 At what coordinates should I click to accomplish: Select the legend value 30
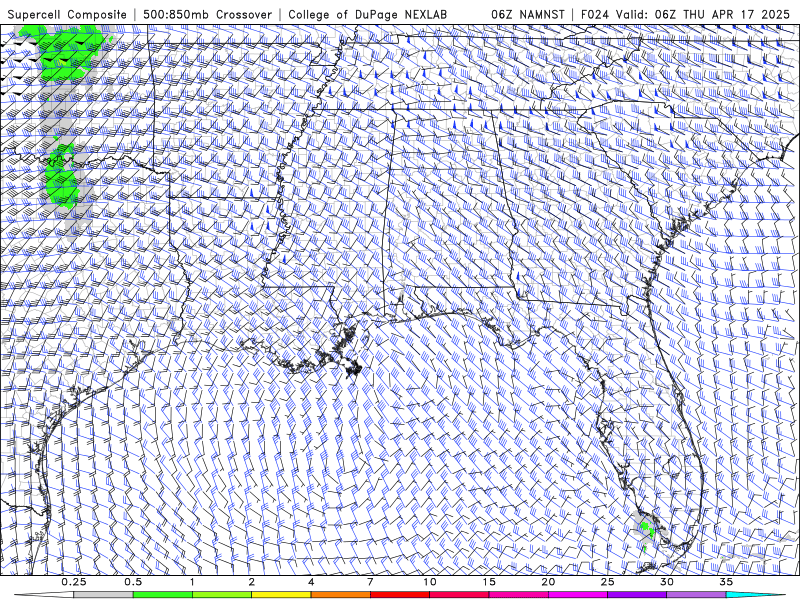666,582
